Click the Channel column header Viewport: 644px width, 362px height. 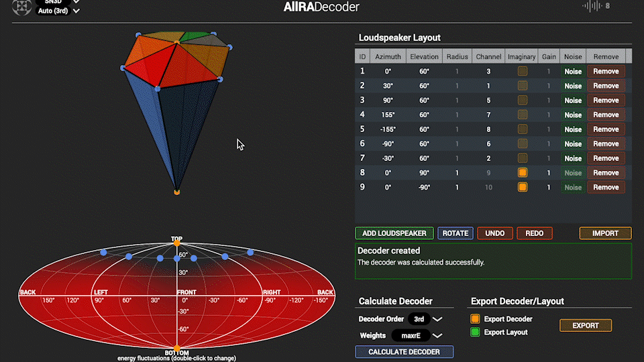pyautogui.click(x=488, y=56)
